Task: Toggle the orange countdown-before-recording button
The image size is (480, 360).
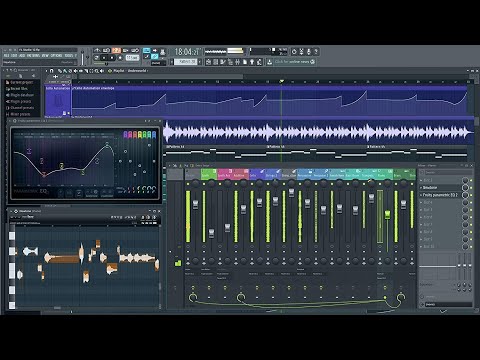Action: tap(116, 50)
